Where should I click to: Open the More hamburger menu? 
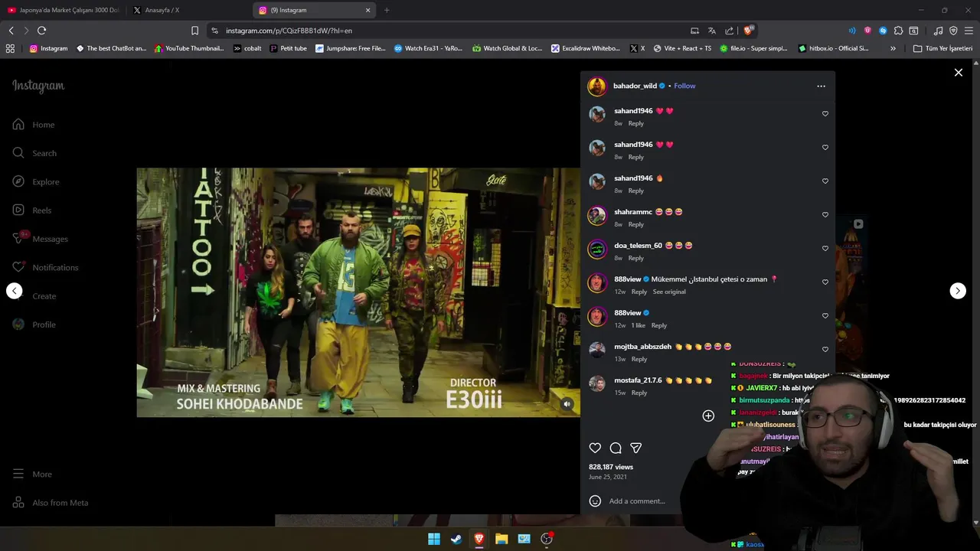(32, 474)
